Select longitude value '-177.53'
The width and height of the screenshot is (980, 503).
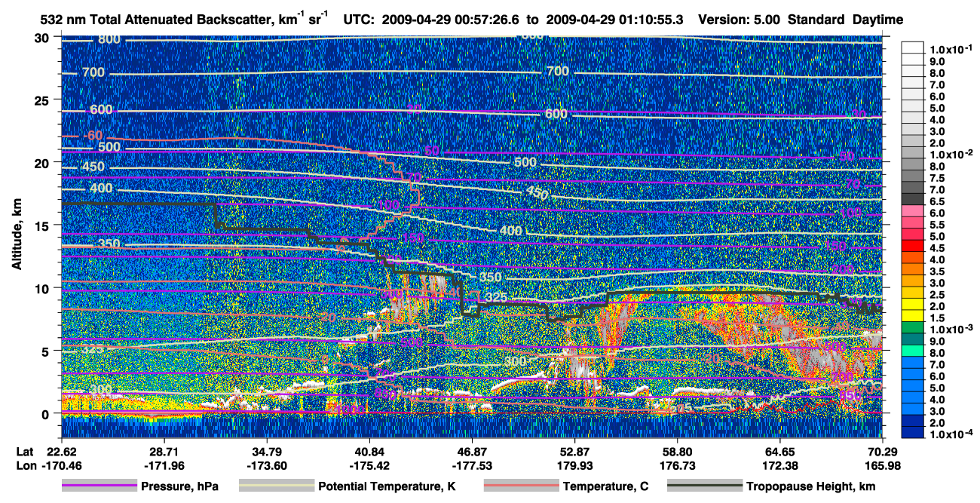click(x=472, y=465)
